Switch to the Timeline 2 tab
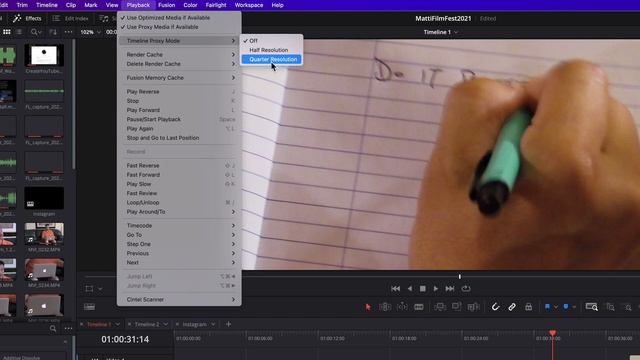This screenshot has width=640, height=360. [x=147, y=324]
